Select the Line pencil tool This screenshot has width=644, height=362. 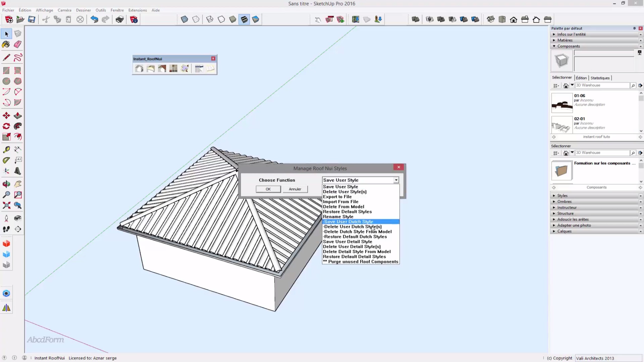(6, 58)
